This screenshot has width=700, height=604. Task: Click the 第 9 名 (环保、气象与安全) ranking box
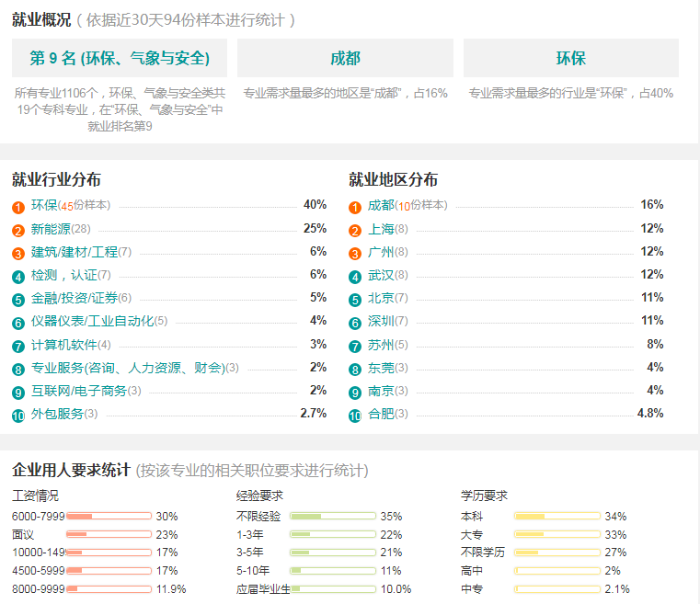pos(120,58)
